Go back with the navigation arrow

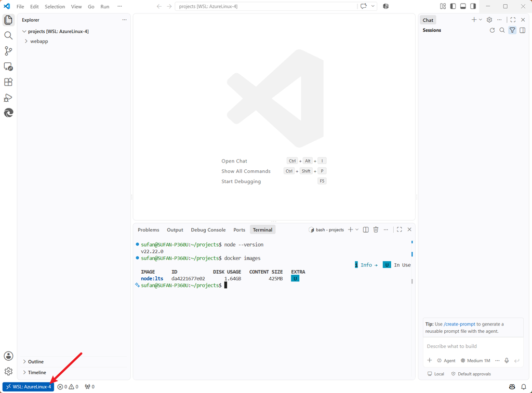click(x=159, y=6)
